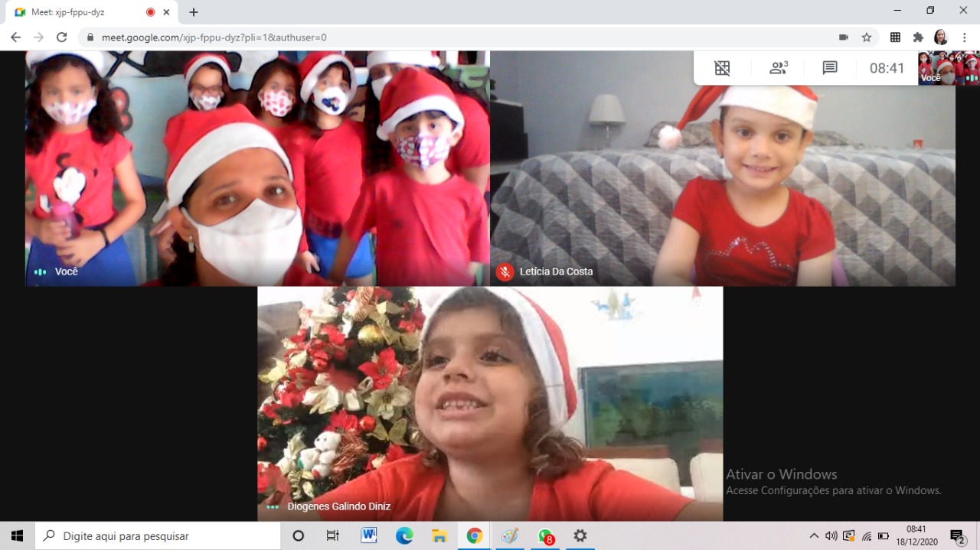The height and width of the screenshot is (550, 980).
Task: Open the taskbar clock showing 18/12/2020
Action: pyautogui.click(x=916, y=535)
